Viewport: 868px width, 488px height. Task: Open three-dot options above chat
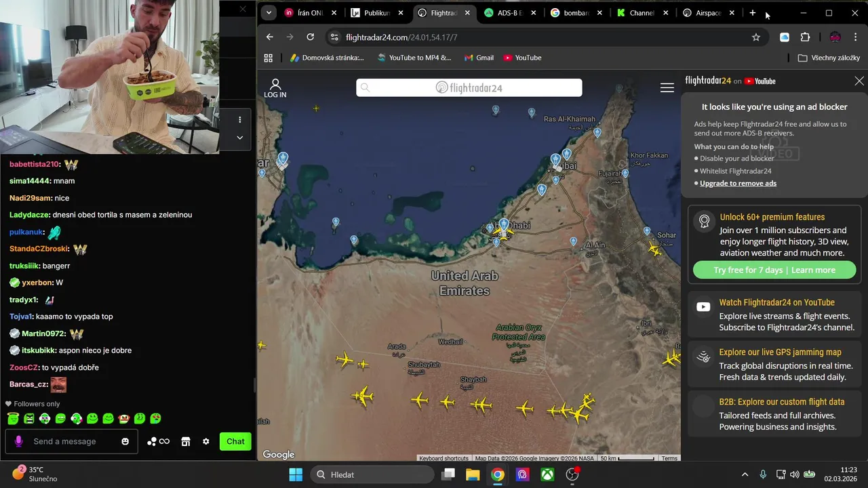(239, 119)
